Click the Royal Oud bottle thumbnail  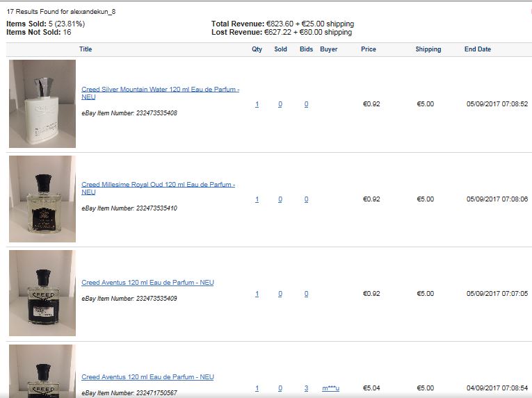tap(42, 199)
